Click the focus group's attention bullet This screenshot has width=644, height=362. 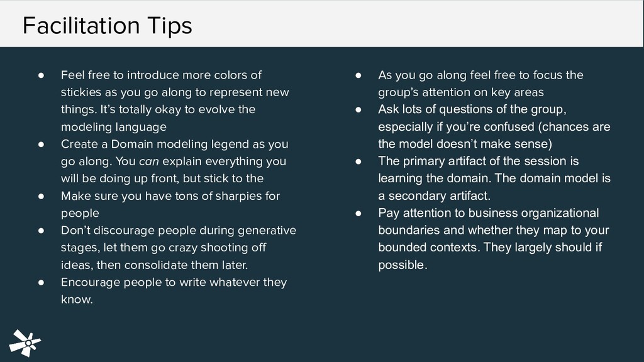pos(480,84)
